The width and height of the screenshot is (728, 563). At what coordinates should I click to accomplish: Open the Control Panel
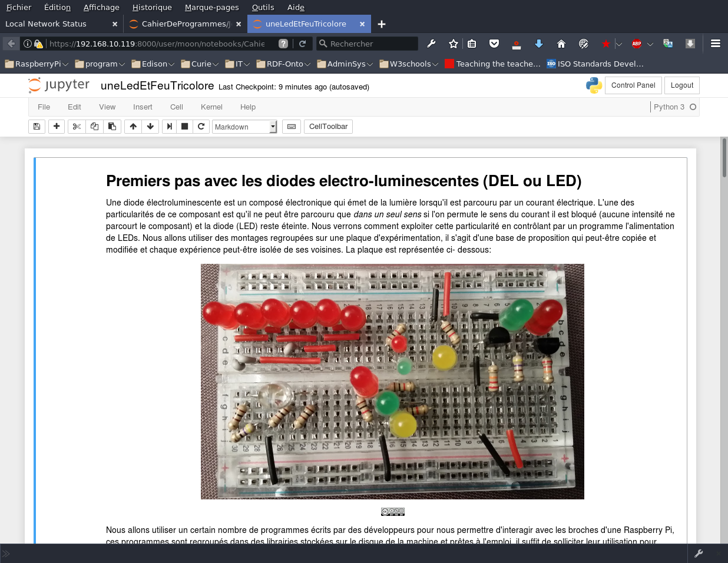click(633, 85)
